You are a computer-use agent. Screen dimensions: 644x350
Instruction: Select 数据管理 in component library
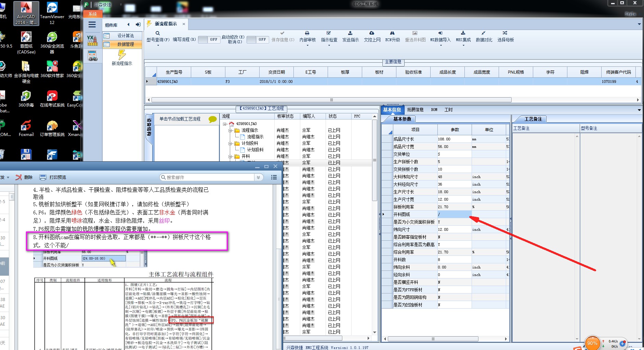pos(122,44)
